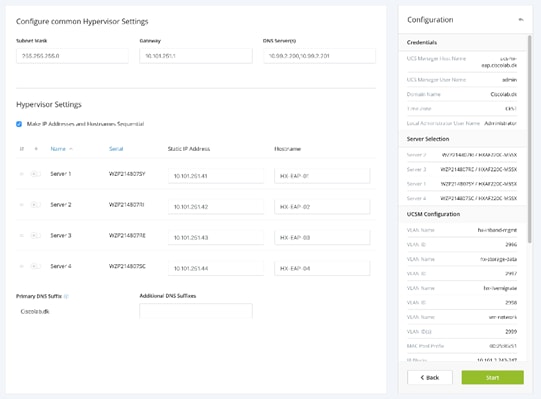
Task: Click Server 1 locator LED icon
Action: [35, 174]
